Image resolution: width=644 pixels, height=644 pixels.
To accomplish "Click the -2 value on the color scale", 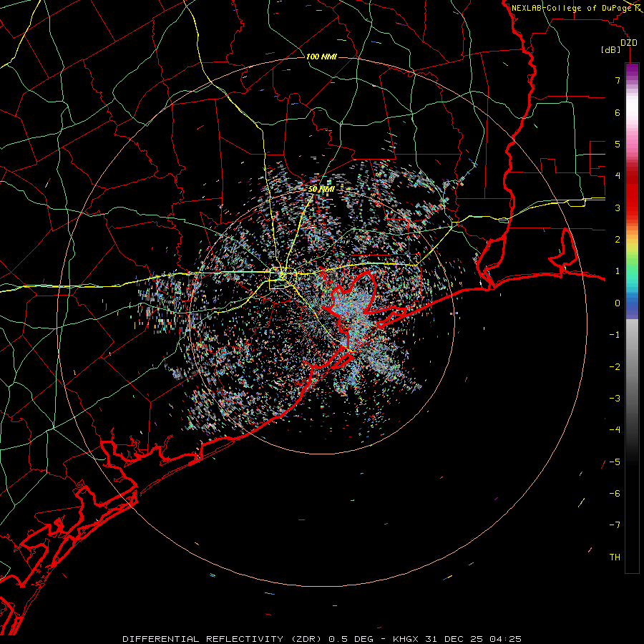I will tap(615, 366).
